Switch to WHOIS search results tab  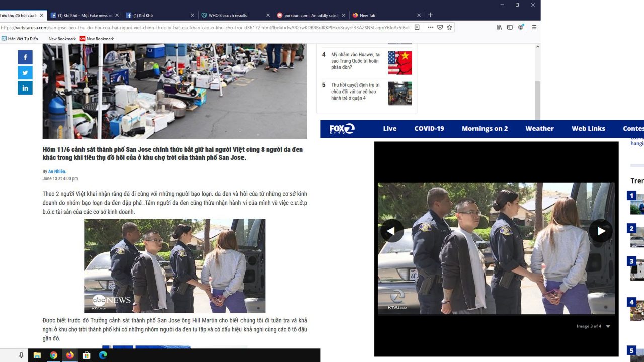[231, 15]
